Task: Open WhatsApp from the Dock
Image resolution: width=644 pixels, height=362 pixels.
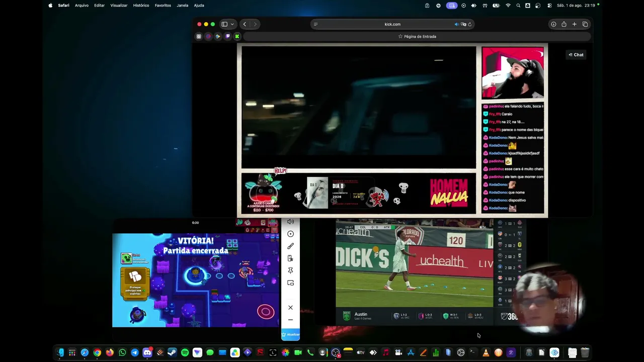Action: pos(122,352)
